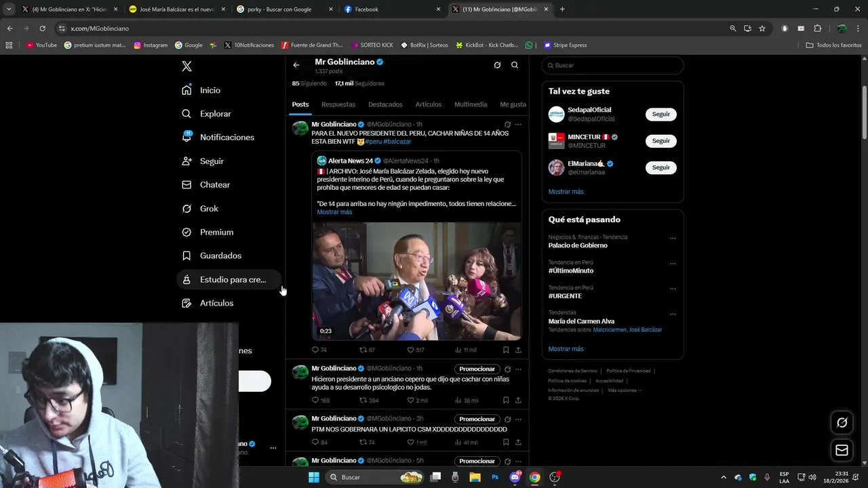This screenshot has width=868, height=488.
Task: Bookmark the first post with the video
Action: pos(506,350)
